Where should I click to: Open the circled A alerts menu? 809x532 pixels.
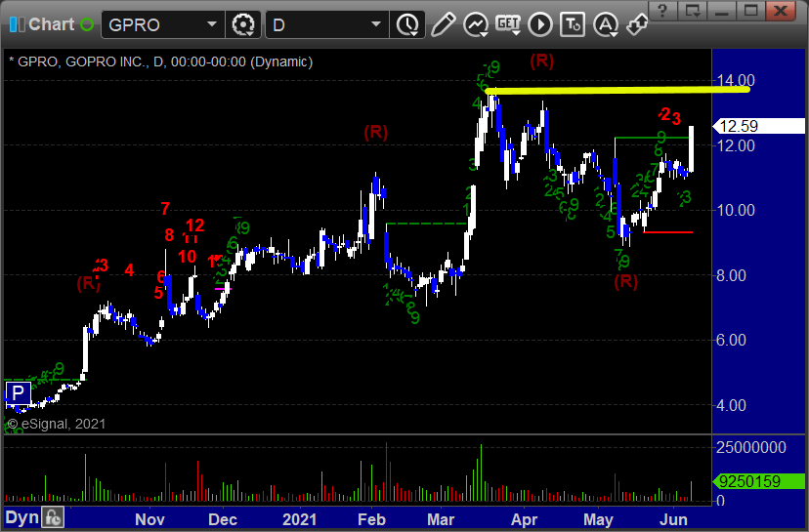(606, 24)
